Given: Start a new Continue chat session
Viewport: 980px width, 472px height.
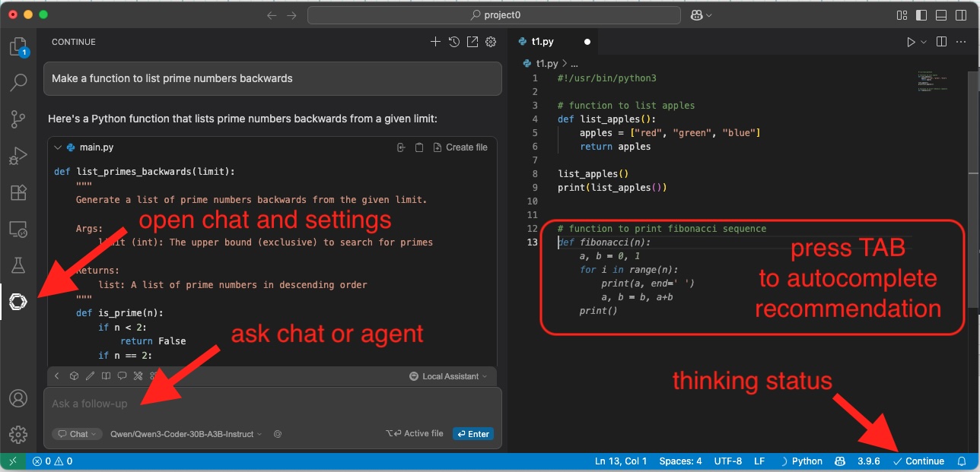Looking at the screenshot, I should (435, 42).
